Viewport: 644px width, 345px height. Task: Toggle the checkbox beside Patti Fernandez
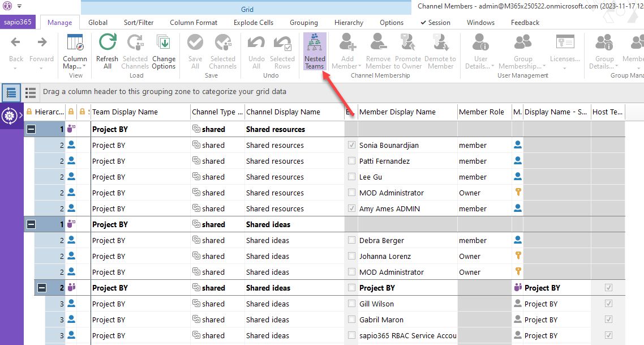352,161
